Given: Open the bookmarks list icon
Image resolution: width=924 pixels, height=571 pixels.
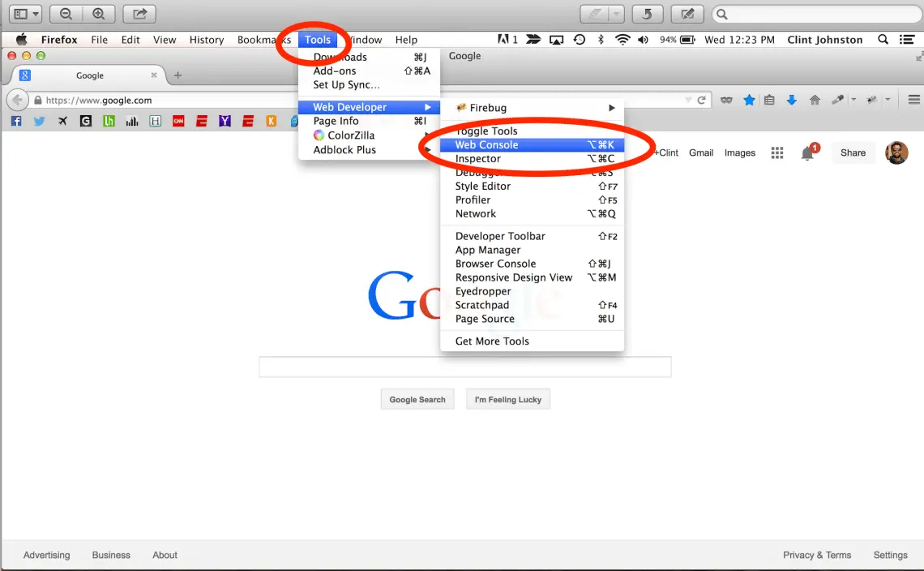Looking at the screenshot, I should pyautogui.click(x=769, y=101).
